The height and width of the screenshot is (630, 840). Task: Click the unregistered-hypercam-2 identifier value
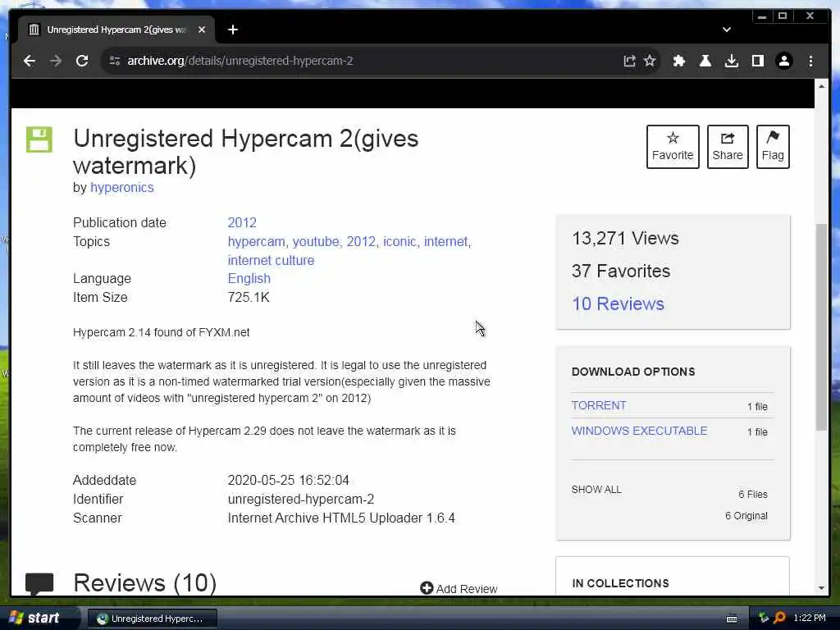pyautogui.click(x=301, y=500)
